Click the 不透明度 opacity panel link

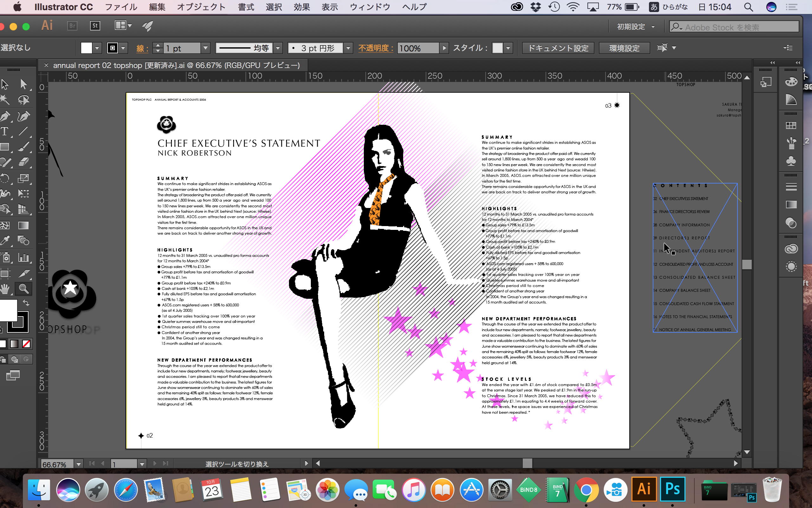(x=376, y=48)
